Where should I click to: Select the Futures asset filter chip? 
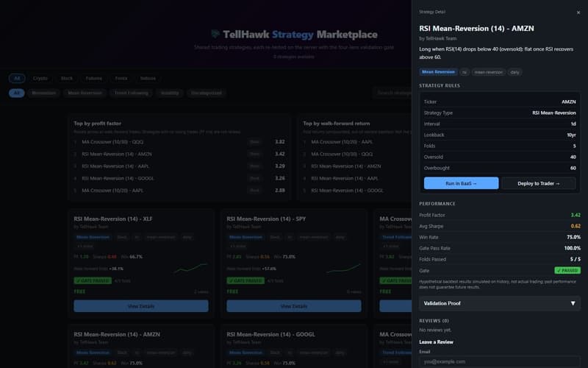[x=94, y=78]
